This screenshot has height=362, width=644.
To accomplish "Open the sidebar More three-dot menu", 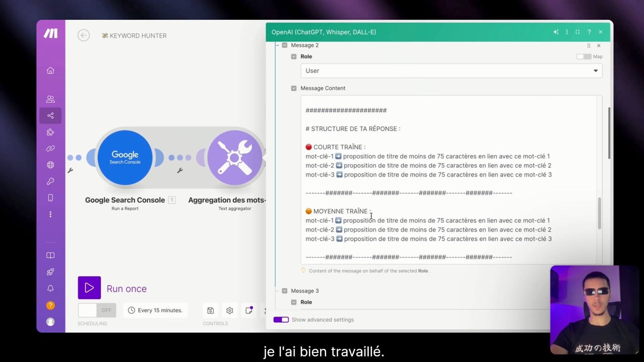I will tap(50, 214).
